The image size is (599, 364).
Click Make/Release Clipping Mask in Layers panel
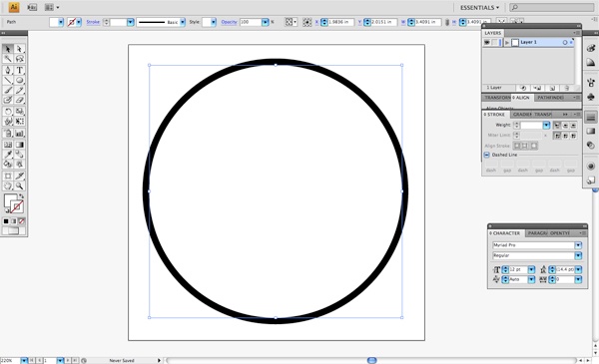tap(523, 88)
